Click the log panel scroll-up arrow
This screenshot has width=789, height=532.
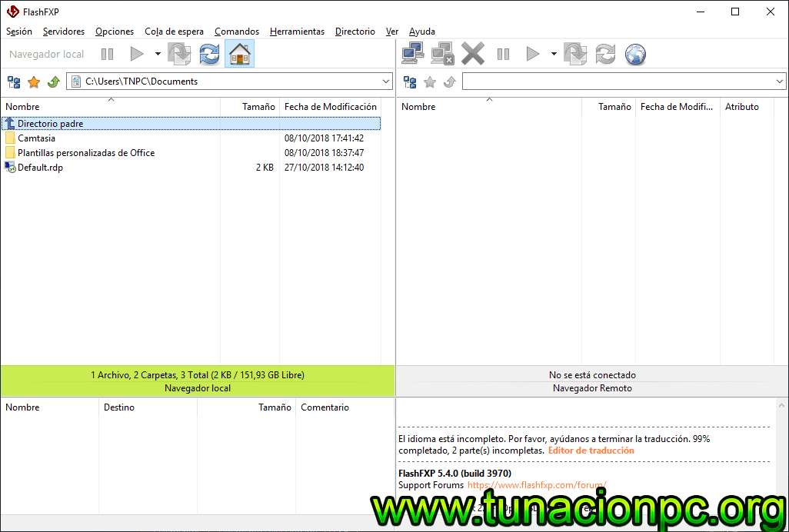[x=781, y=405]
